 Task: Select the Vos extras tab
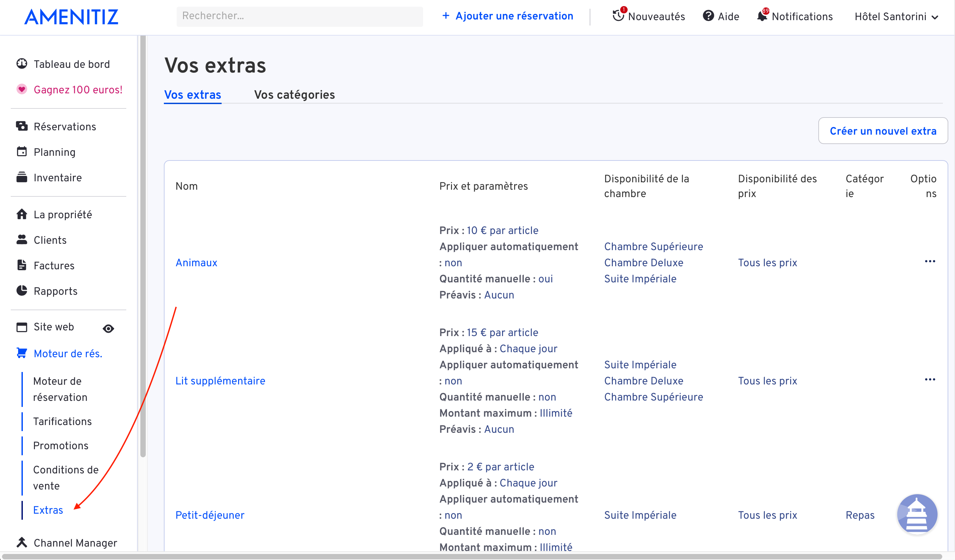[x=192, y=95]
